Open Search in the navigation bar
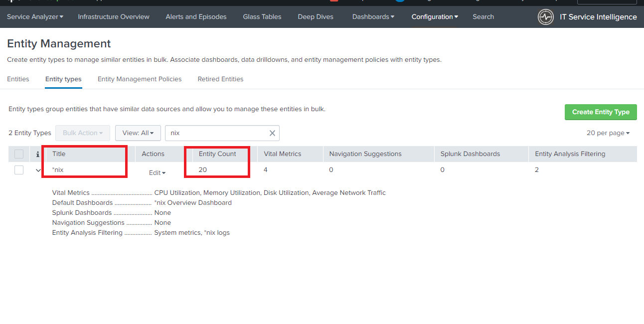 (483, 17)
